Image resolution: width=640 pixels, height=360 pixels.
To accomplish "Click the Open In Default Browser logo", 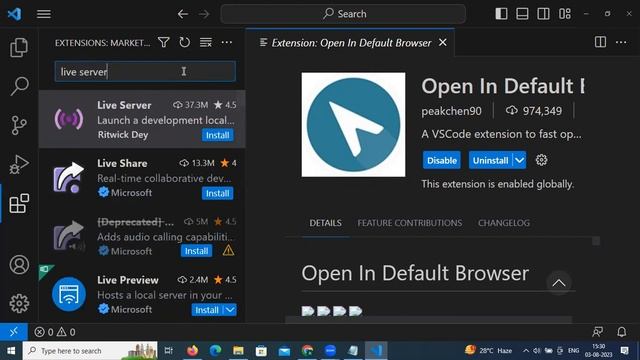I will click(353, 124).
